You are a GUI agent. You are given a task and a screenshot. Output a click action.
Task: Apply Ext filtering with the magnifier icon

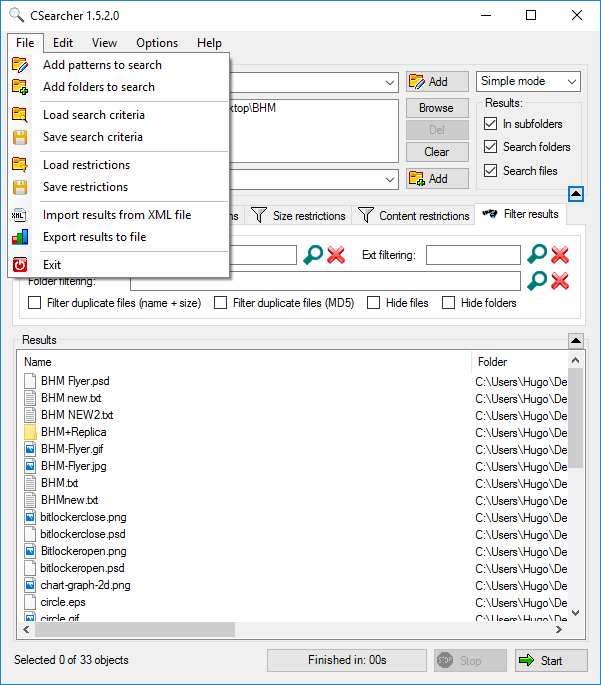click(537, 254)
